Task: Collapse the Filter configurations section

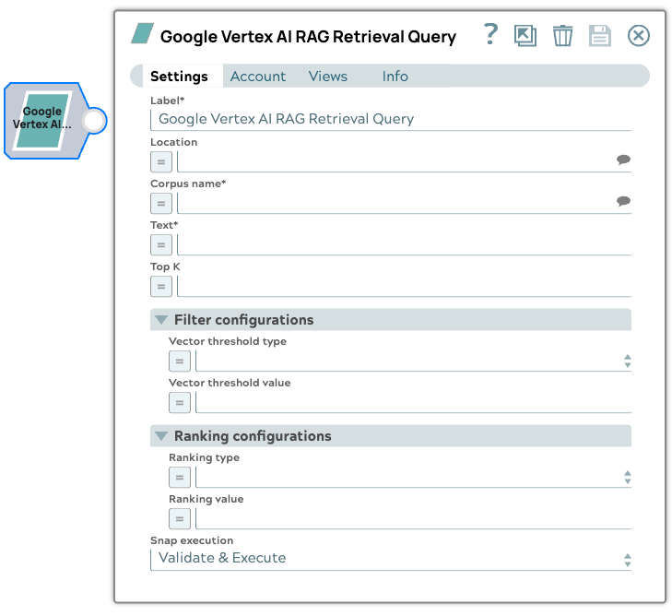Action: (161, 320)
